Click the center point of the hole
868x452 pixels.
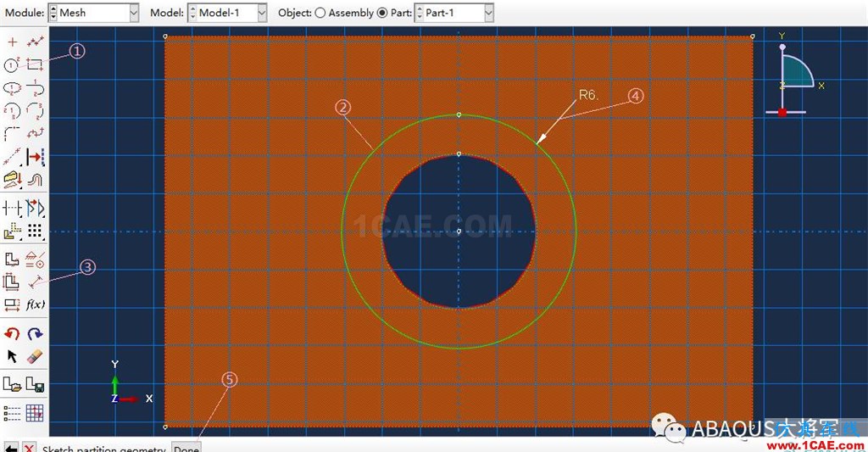[459, 232]
